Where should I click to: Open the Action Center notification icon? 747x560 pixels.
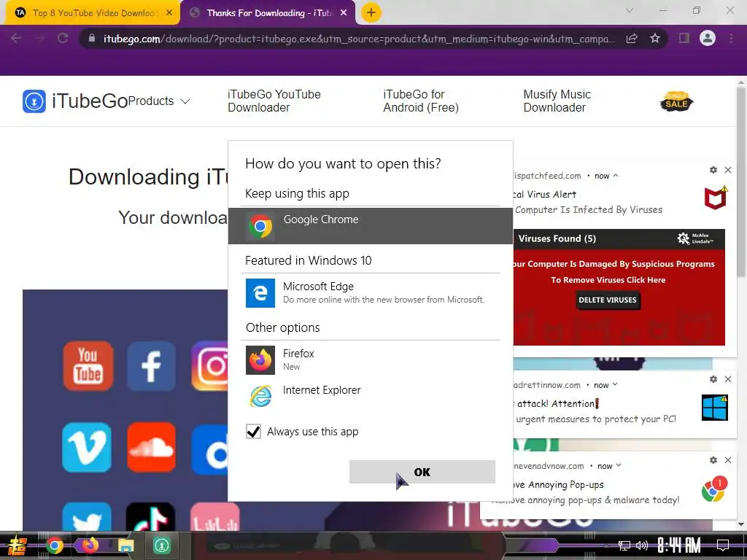pos(723,545)
